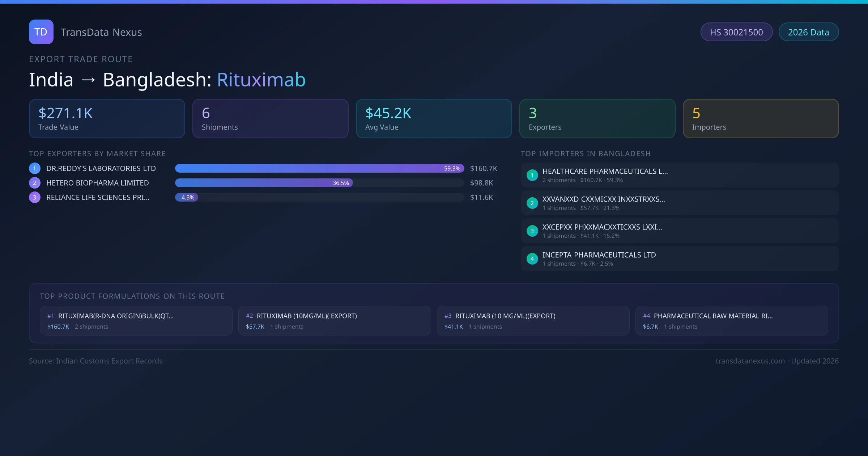Image resolution: width=868 pixels, height=456 pixels.
Task: Click the green 1 badge for Healthcare Pharmaceuticals
Action: (532, 175)
